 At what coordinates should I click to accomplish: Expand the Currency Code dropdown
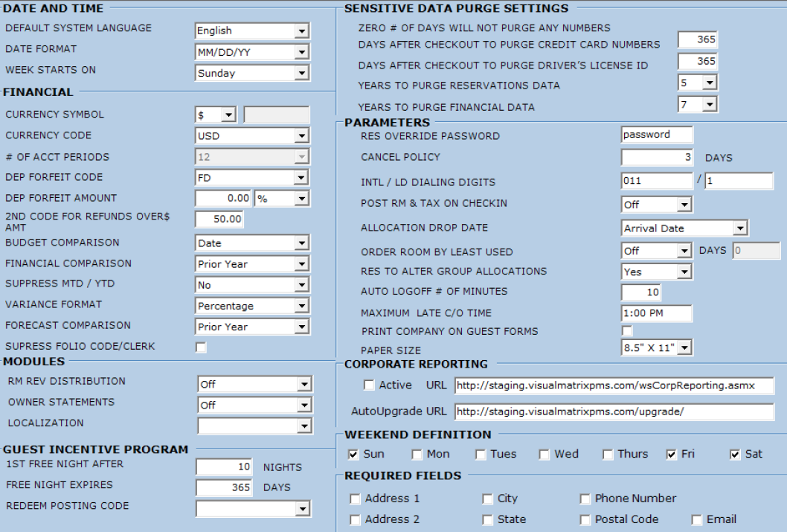tap(301, 136)
